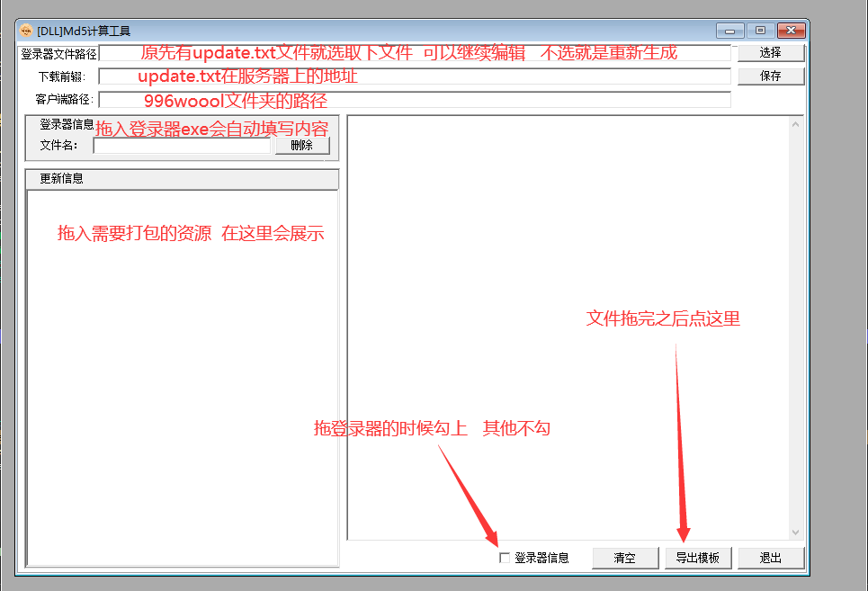Click the app icon in the title bar
The image size is (868, 591).
25,31
